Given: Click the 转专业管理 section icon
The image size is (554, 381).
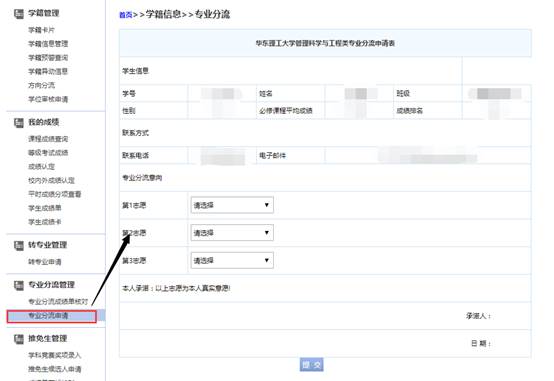Looking at the screenshot, I should pos(19,245).
